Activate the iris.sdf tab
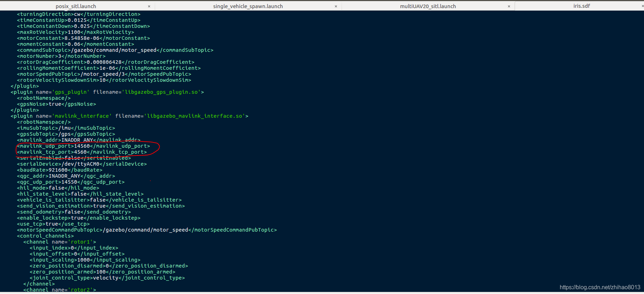This screenshot has width=644, height=294. coord(582,6)
